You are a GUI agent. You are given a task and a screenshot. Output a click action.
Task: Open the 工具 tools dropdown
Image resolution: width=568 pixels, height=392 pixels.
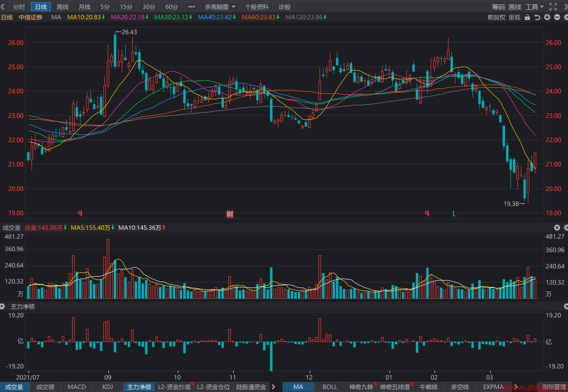[x=534, y=7]
